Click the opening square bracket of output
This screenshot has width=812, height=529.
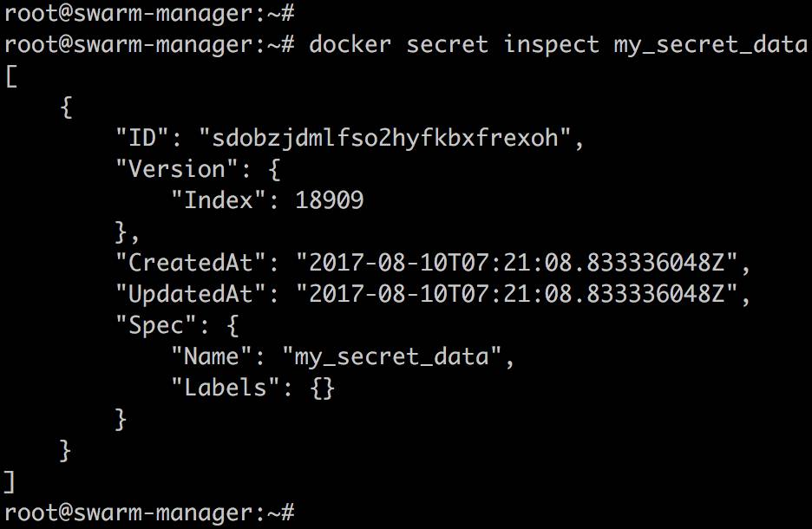(x=11, y=76)
